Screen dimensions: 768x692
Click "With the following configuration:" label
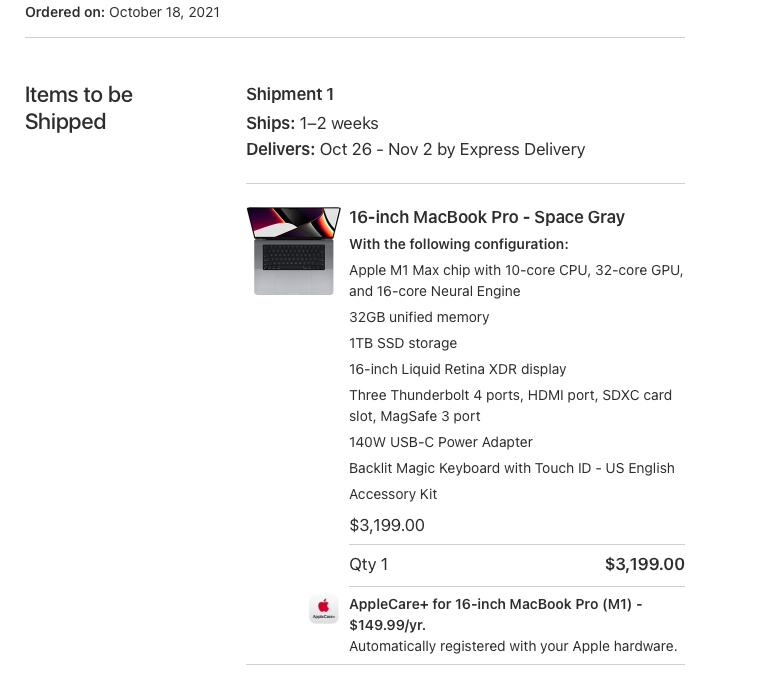coord(458,244)
